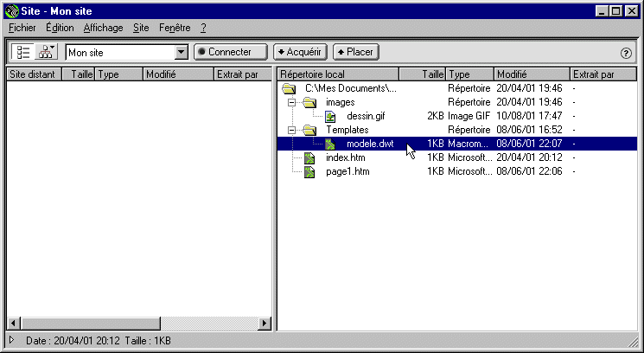This screenshot has width=644, height=353.
Task: Select the page1.htm file icon
Action: coord(309,171)
